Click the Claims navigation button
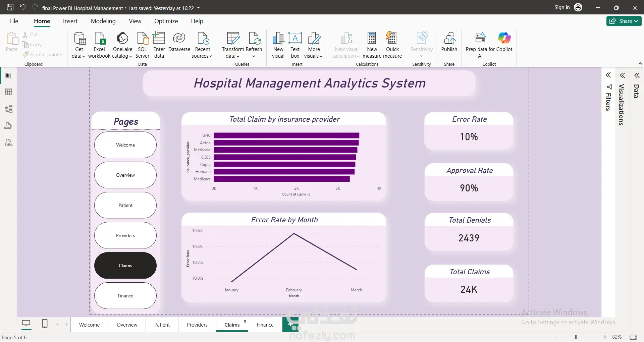This screenshot has height=342, width=644. point(125,266)
